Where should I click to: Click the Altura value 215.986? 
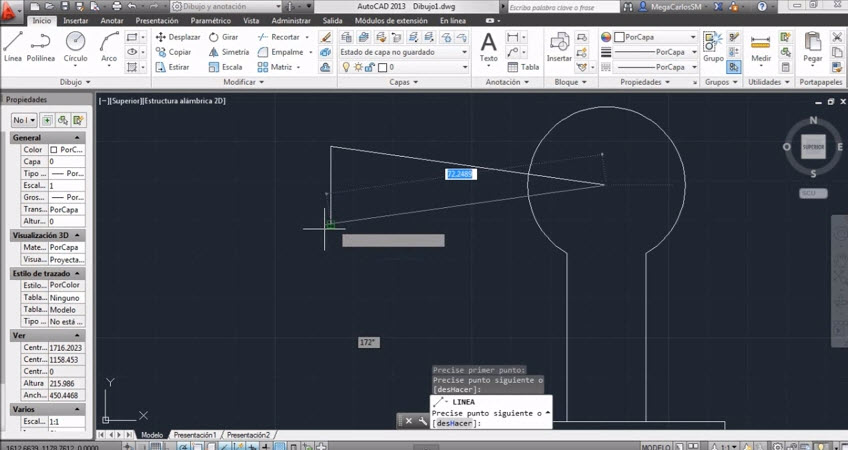(x=67, y=383)
